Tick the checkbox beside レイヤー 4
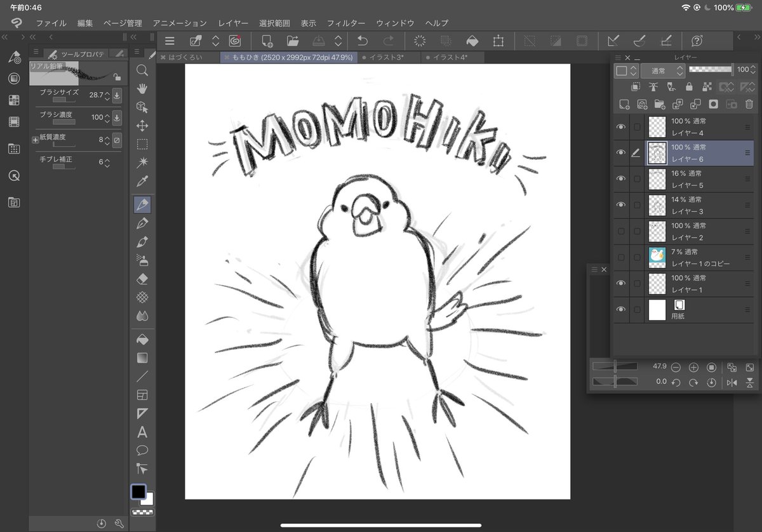 click(x=637, y=127)
